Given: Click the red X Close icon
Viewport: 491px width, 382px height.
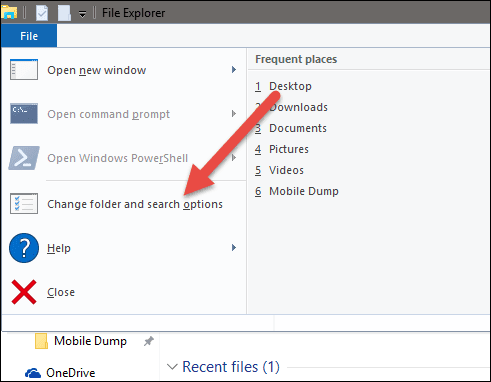Looking at the screenshot, I should 24,292.
